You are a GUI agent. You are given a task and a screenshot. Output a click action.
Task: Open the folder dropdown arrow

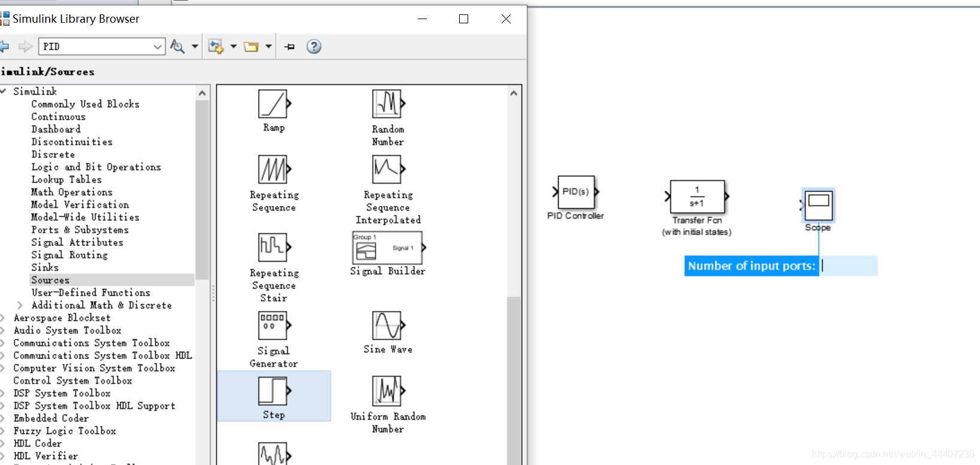click(268, 46)
